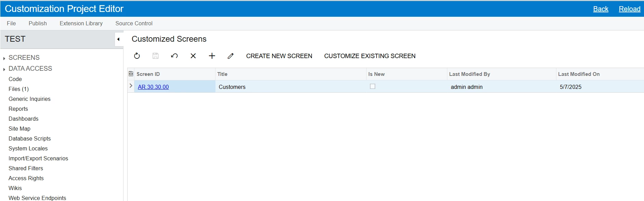
Task: Open System Locales in navigation
Action: [28, 148]
